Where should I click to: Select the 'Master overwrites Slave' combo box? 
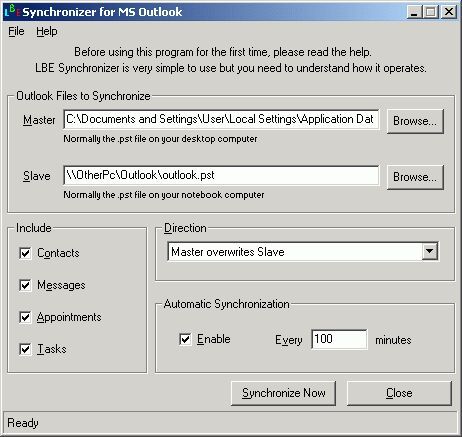point(303,252)
